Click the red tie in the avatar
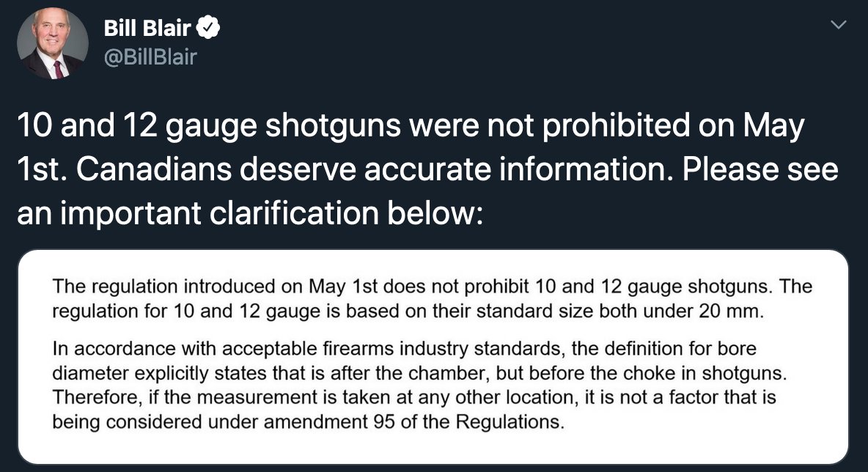 point(58,70)
